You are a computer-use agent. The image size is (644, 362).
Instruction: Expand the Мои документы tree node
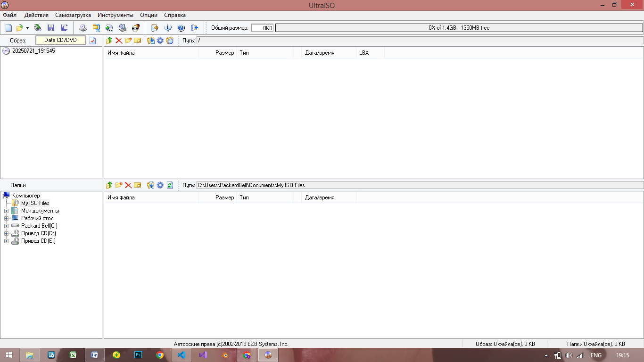[x=7, y=211]
